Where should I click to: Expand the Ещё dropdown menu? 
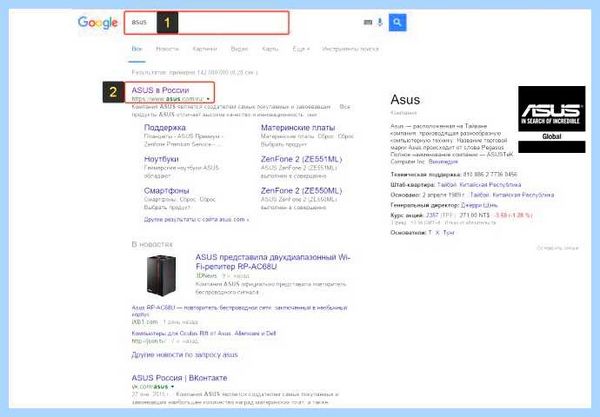301,49
